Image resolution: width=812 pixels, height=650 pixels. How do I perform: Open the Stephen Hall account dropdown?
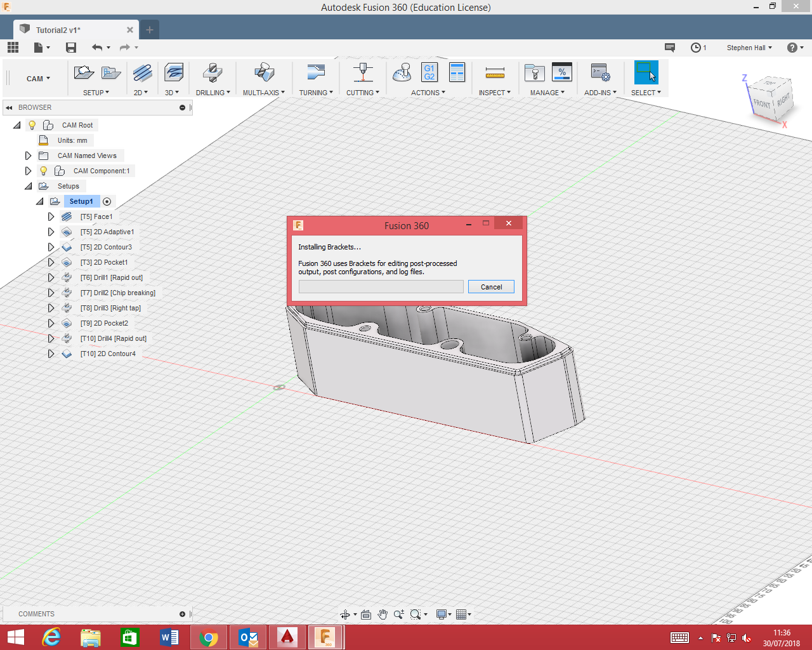[749, 48]
